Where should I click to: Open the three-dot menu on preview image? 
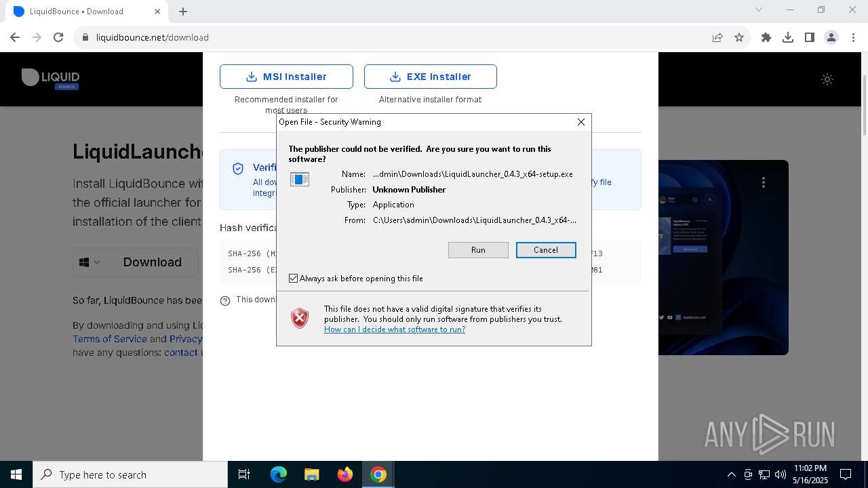pos(764,182)
